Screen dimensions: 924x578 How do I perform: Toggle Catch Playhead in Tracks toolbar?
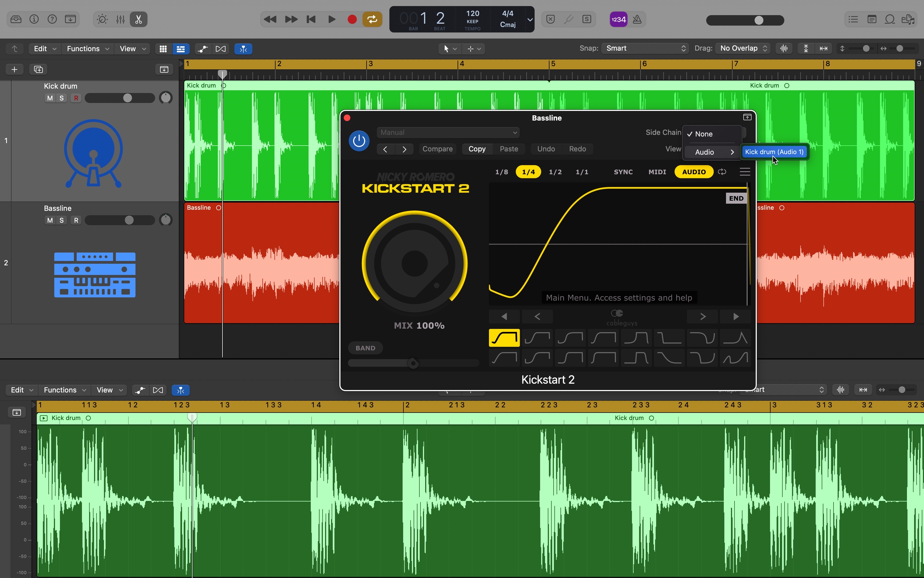[x=243, y=49]
